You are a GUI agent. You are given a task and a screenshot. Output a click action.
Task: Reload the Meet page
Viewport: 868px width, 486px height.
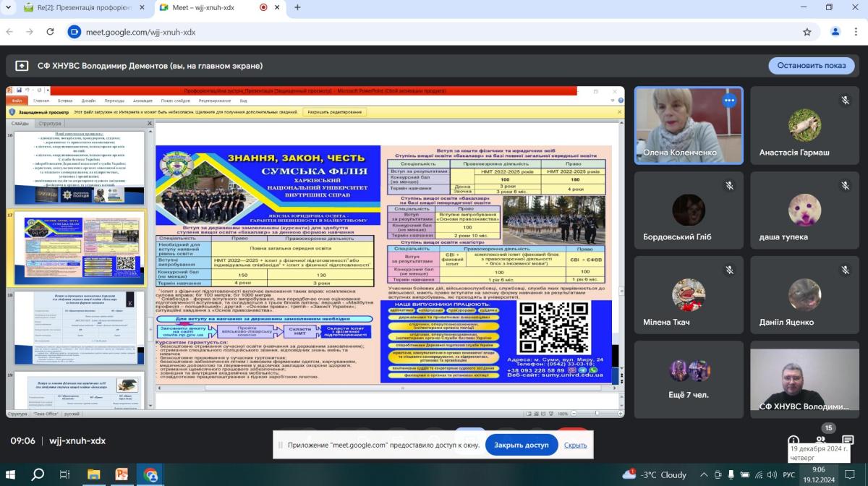point(50,32)
